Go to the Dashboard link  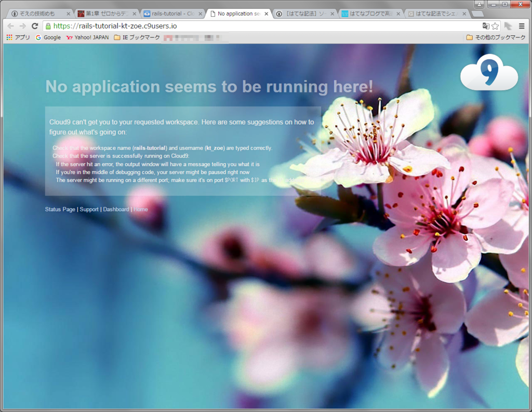(x=116, y=209)
